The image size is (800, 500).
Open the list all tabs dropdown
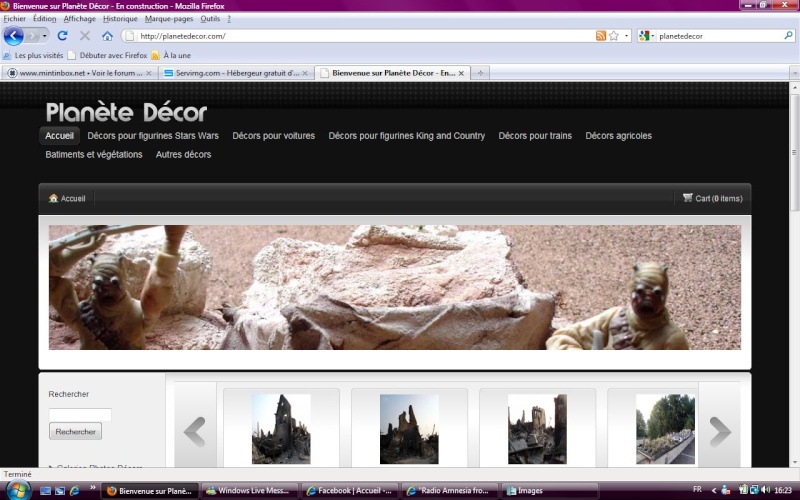[794, 73]
